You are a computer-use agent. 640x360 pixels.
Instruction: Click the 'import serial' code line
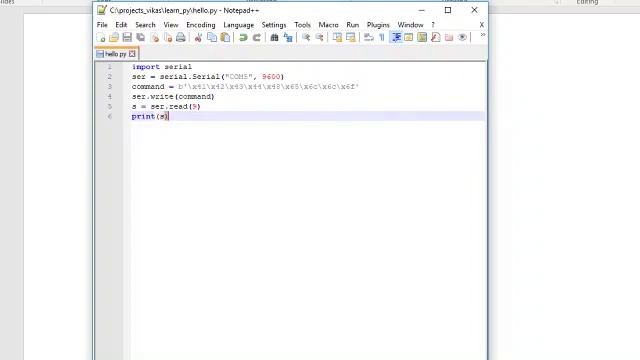pyautogui.click(x=162, y=67)
